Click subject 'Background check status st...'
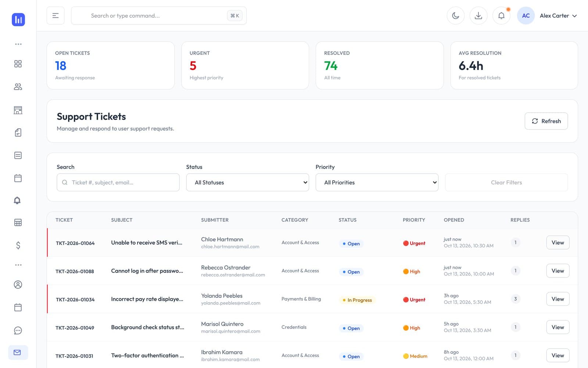 (148, 327)
